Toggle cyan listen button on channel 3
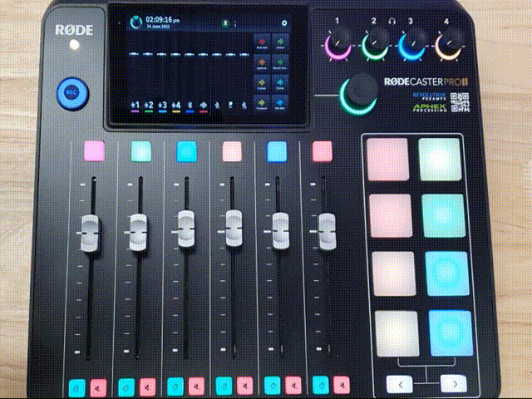 point(175,387)
